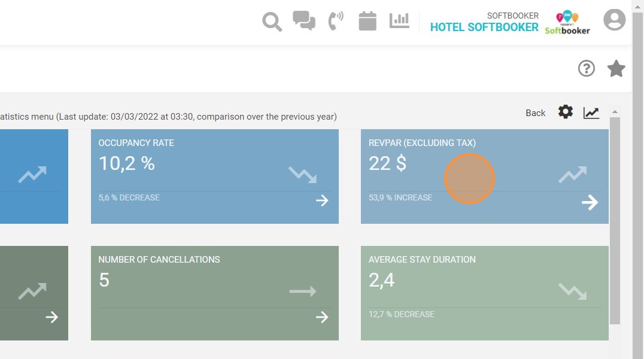Click the 53,9 % INCREASE text
644x359 pixels.
click(400, 197)
